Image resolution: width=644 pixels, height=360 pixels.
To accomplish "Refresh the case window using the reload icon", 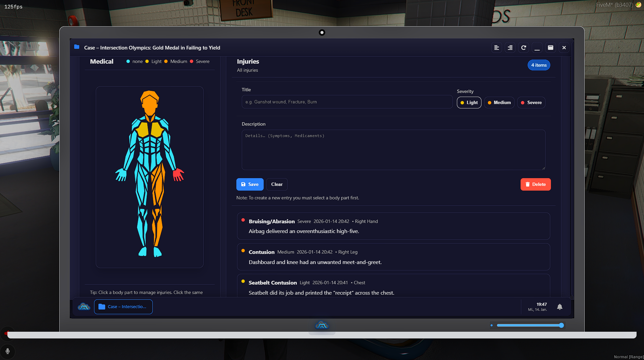I will click(523, 47).
